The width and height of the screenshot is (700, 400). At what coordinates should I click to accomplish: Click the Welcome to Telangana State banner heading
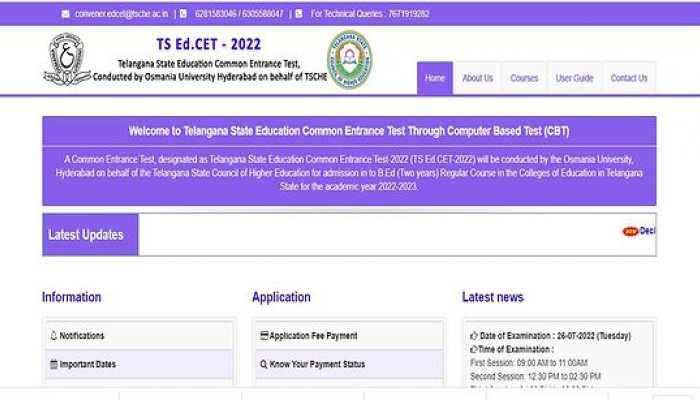[349, 131]
